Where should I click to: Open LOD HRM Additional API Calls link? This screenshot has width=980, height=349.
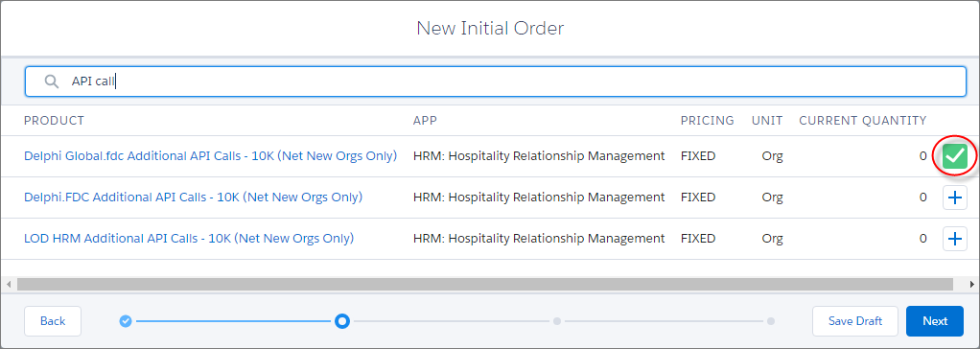(x=189, y=239)
